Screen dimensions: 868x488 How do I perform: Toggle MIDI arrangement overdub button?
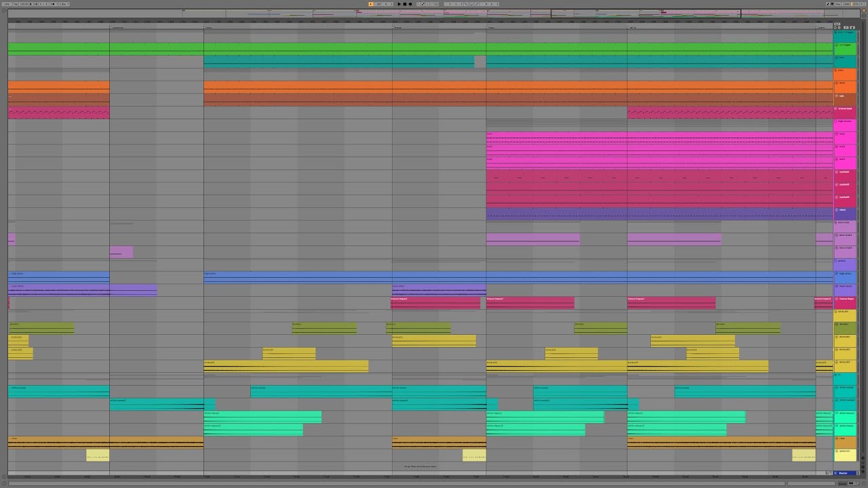(418, 4)
